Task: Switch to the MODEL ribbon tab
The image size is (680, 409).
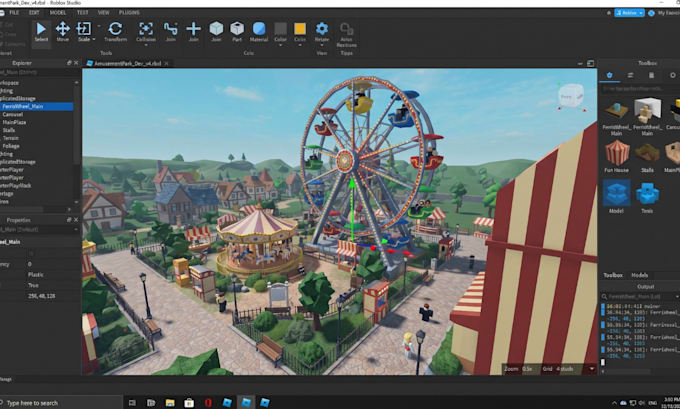Action: pos(58,13)
